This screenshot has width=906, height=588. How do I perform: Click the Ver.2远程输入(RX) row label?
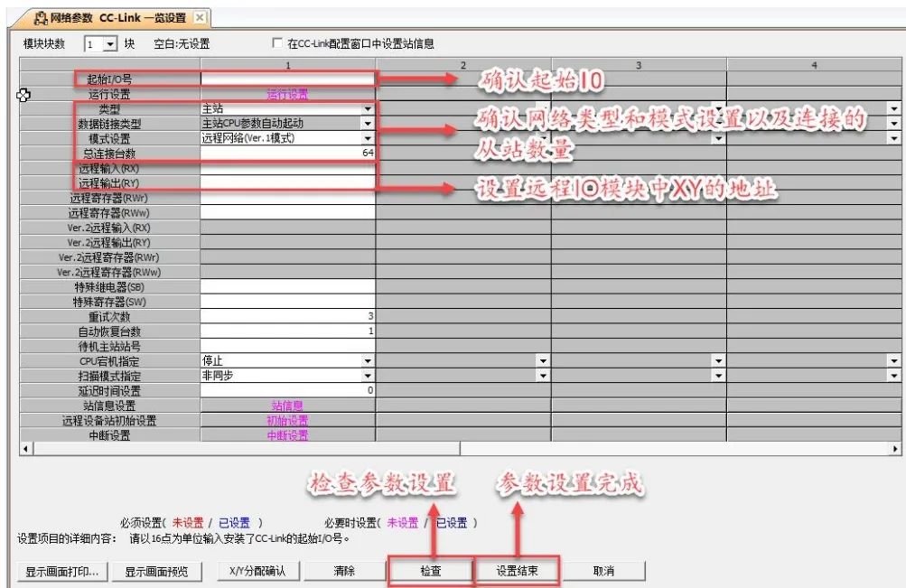coord(108,228)
